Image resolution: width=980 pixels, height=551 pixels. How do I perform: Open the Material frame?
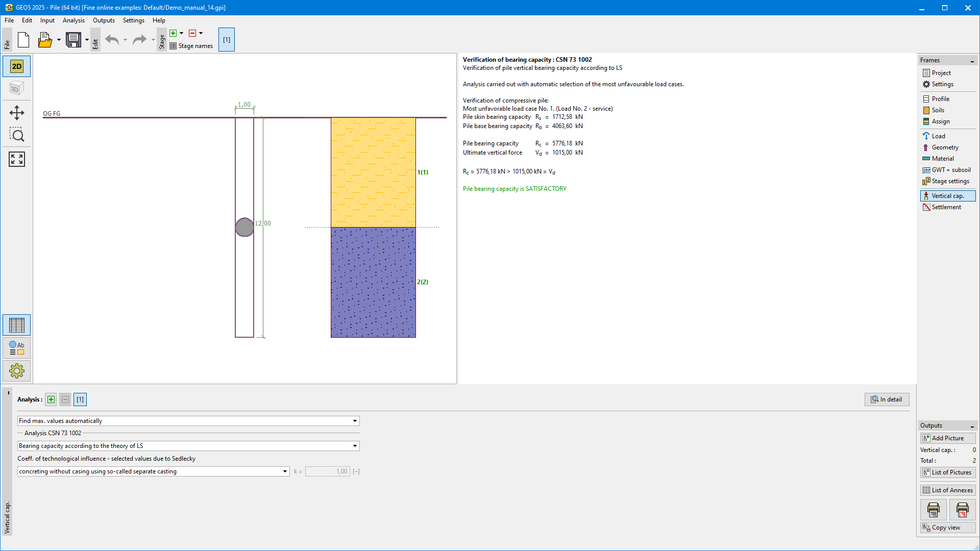pos(948,159)
